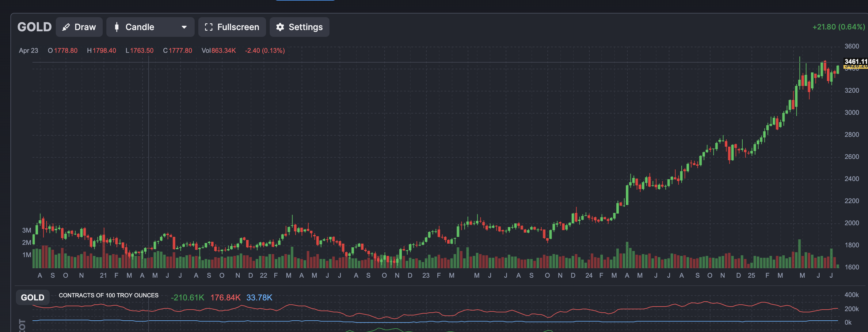This screenshot has height=332, width=868.
Task: Click the Draw button
Action: 79,27
